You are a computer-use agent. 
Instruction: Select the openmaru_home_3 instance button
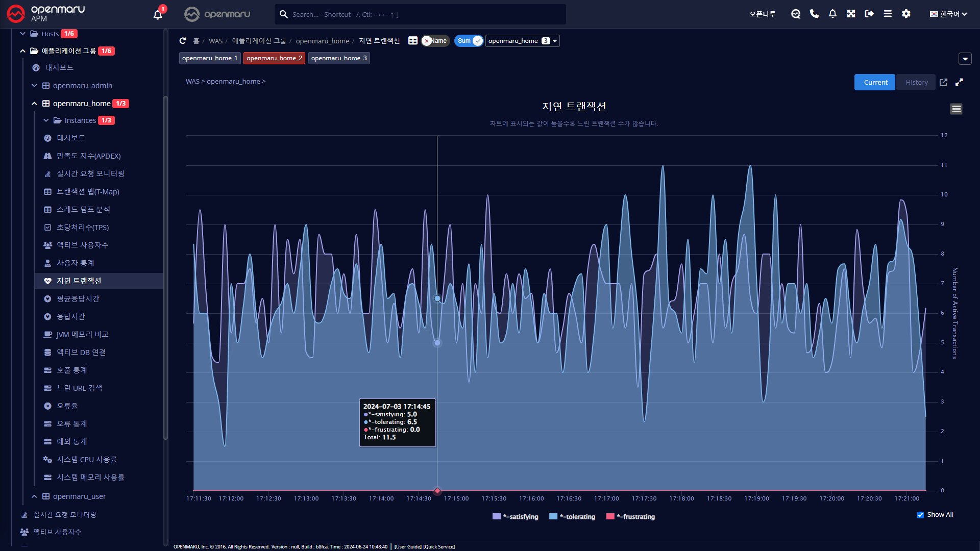[339, 58]
